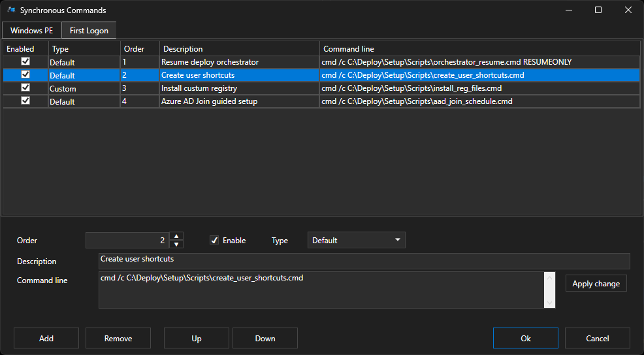The width and height of the screenshot is (644, 355).
Task: Select the Azure AD Join guided setup cell
Action: [x=240, y=101]
